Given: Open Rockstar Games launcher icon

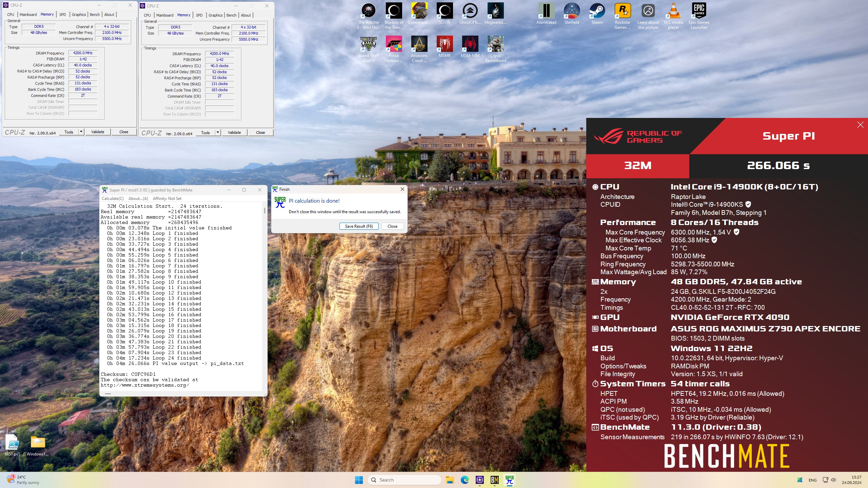Looking at the screenshot, I should click(623, 16).
